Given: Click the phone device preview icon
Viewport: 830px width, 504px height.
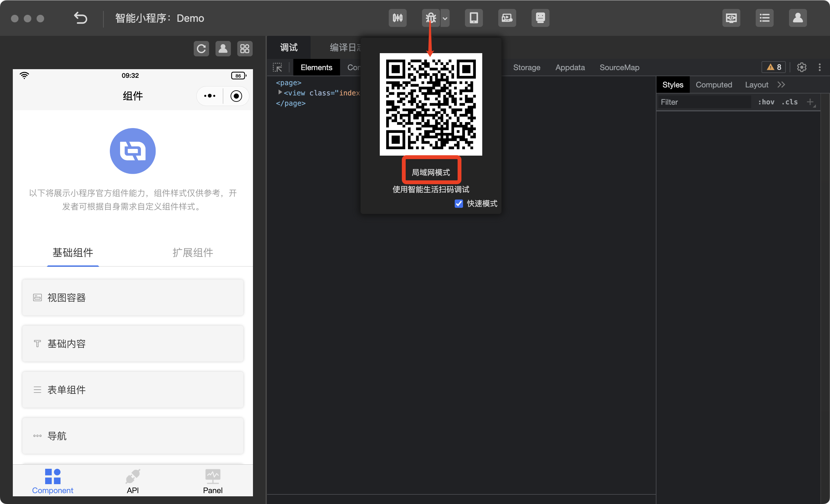Looking at the screenshot, I should point(474,18).
